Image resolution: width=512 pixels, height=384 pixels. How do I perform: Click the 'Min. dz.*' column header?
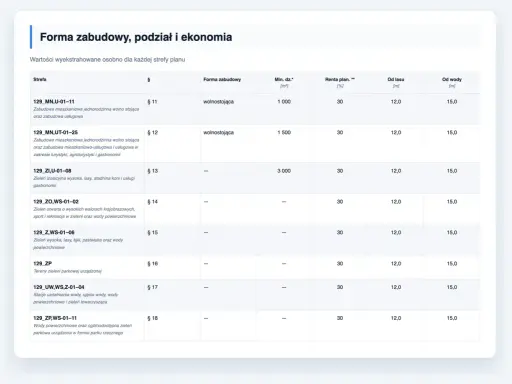click(x=284, y=79)
